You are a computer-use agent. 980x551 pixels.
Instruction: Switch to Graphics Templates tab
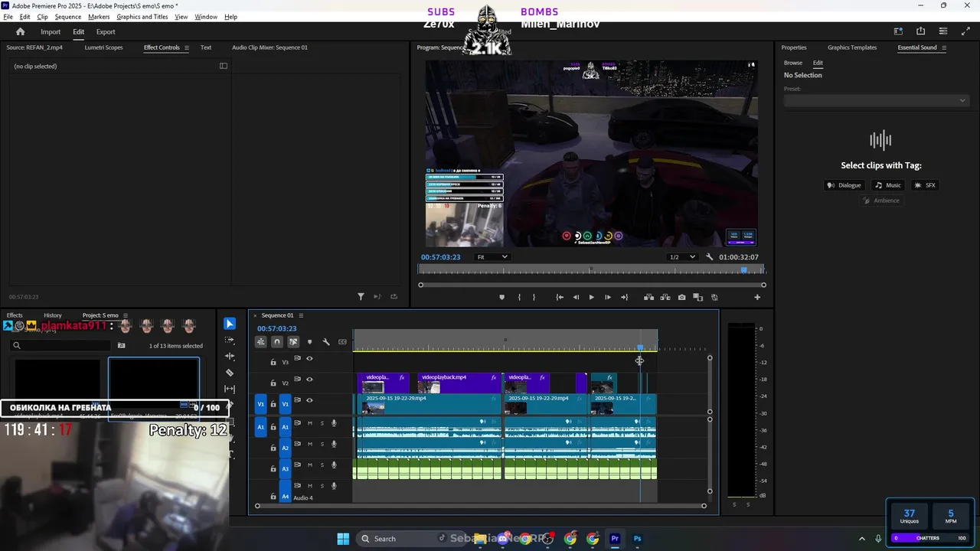(852, 47)
